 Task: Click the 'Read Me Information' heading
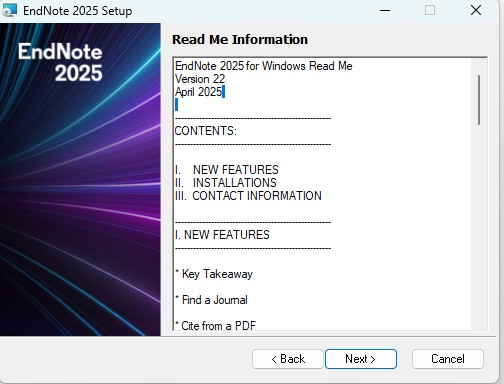tap(240, 40)
